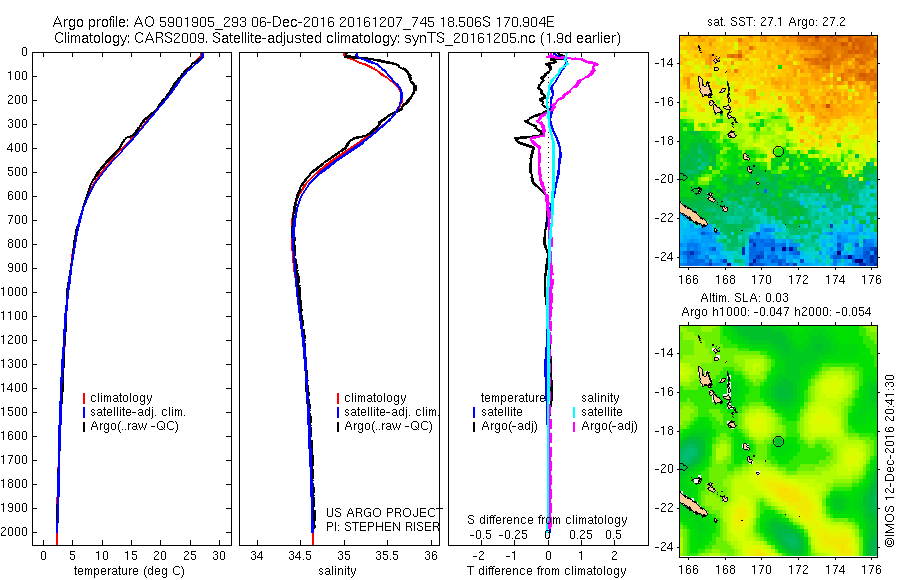Click 'Argo(-adj)' under the temperature difference heading
This screenshot has height=580, width=900.
point(510,426)
